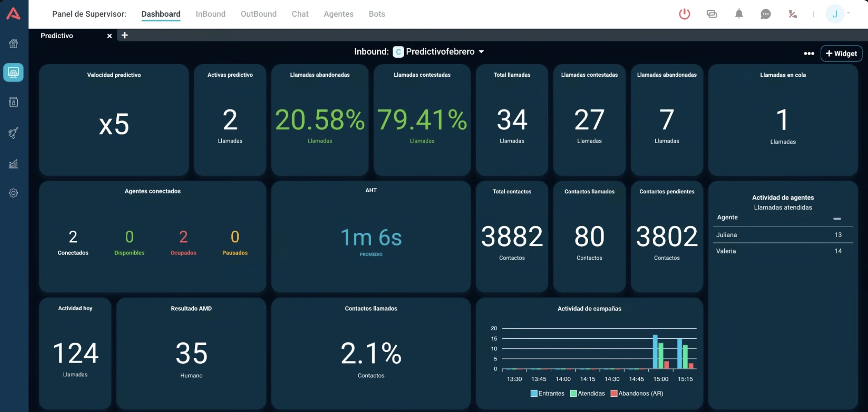
Task: Click the red power icon in header
Action: point(684,14)
